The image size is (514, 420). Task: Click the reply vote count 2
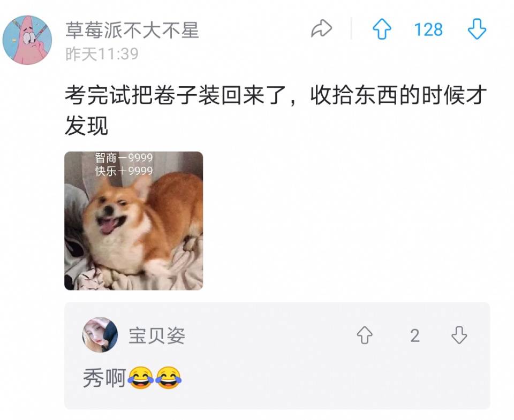click(x=414, y=336)
